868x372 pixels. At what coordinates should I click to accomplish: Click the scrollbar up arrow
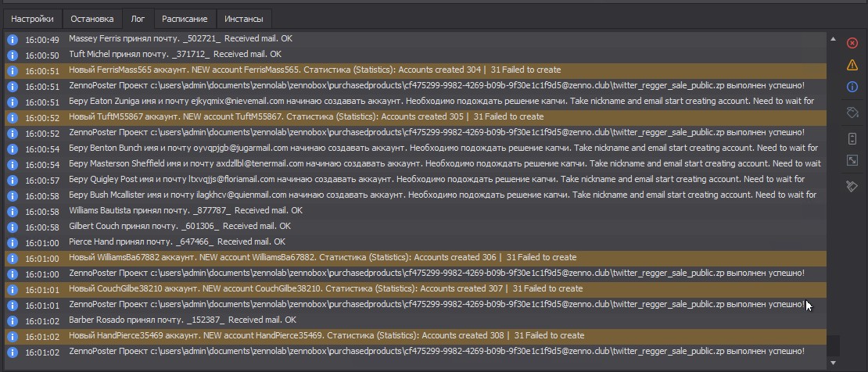833,39
